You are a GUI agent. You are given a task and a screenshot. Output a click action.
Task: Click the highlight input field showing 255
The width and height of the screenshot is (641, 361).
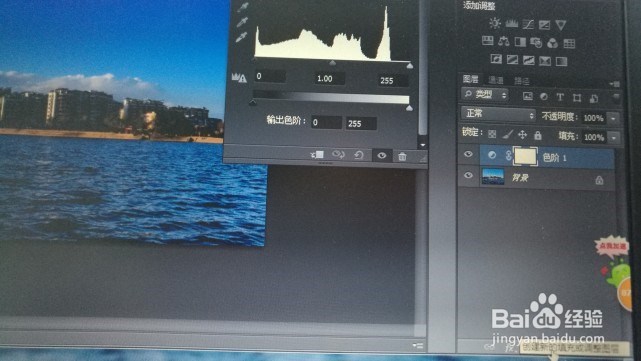pyautogui.click(x=392, y=81)
